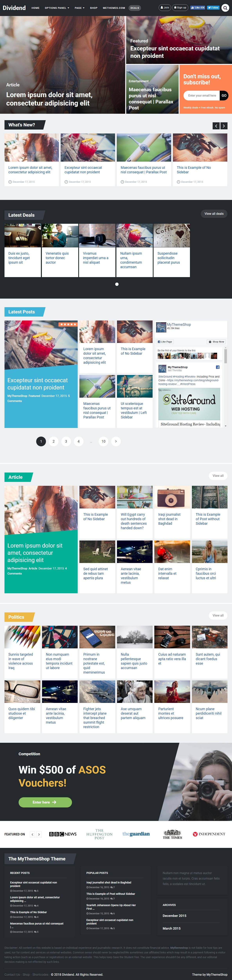Show previous What's New posts arrow
The height and width of the screenshot is (980, 232).
[x=216, y=126]
